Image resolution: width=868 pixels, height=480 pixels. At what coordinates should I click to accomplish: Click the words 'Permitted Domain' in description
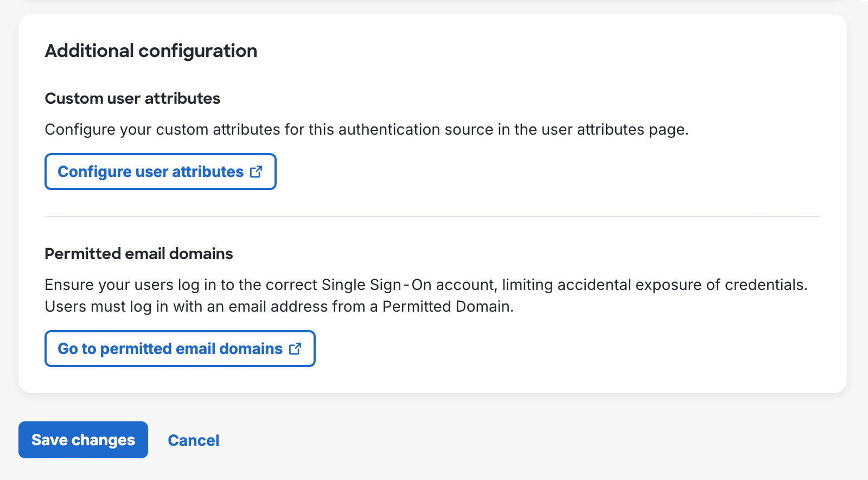(x=446, y=307)
